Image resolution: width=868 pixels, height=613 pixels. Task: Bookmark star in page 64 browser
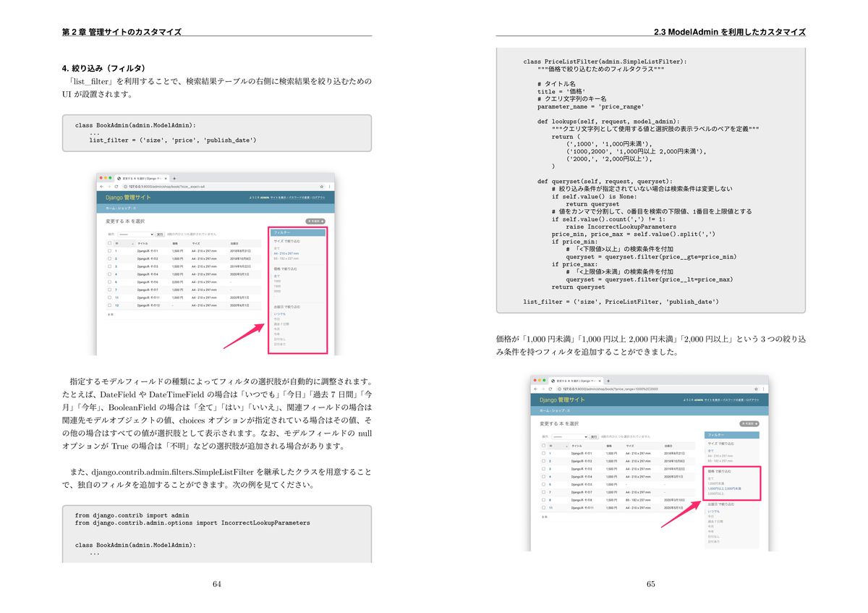tap(322, 187)
